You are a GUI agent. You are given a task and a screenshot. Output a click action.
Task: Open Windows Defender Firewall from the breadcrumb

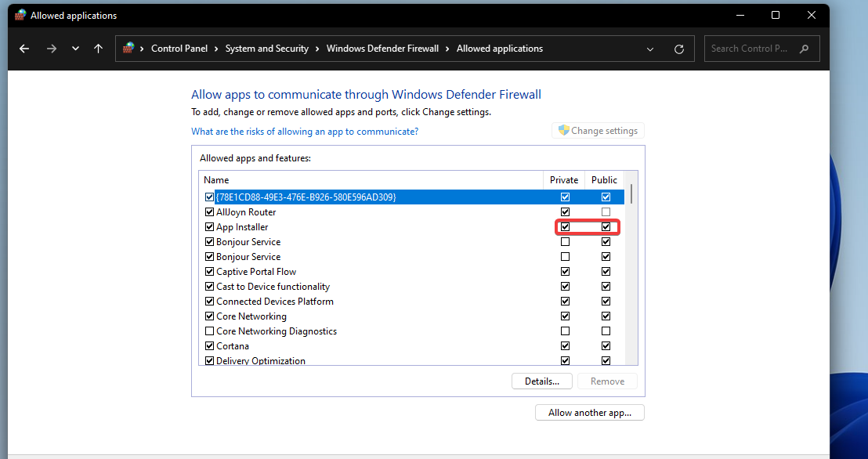pyautogui.click(x=382, y=48)
